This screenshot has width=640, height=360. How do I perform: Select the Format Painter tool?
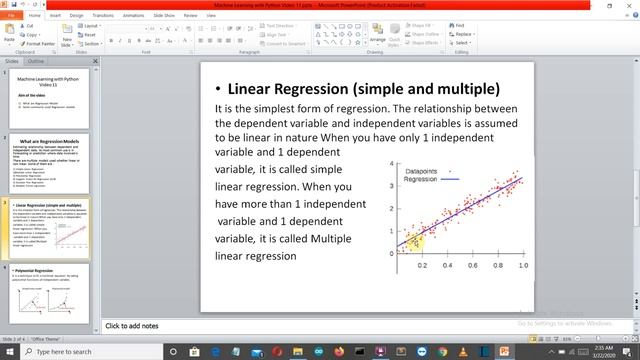click(x=37, y=43)
